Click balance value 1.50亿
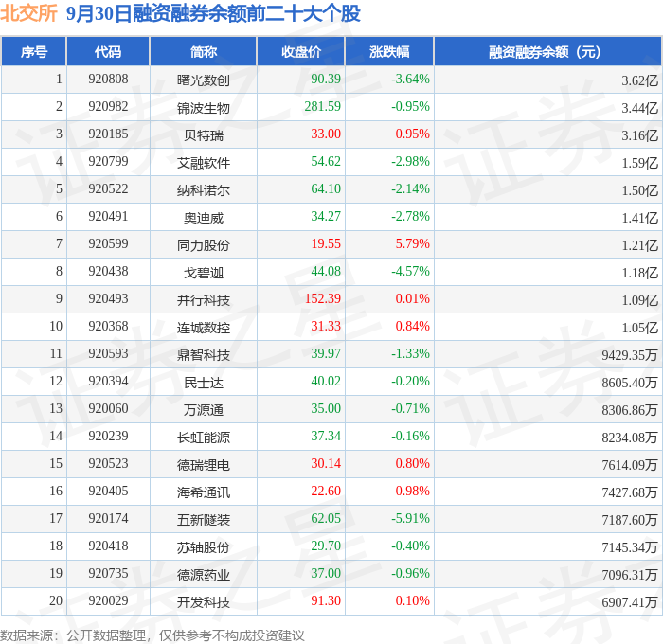663x644 pixels. (639, 190)
